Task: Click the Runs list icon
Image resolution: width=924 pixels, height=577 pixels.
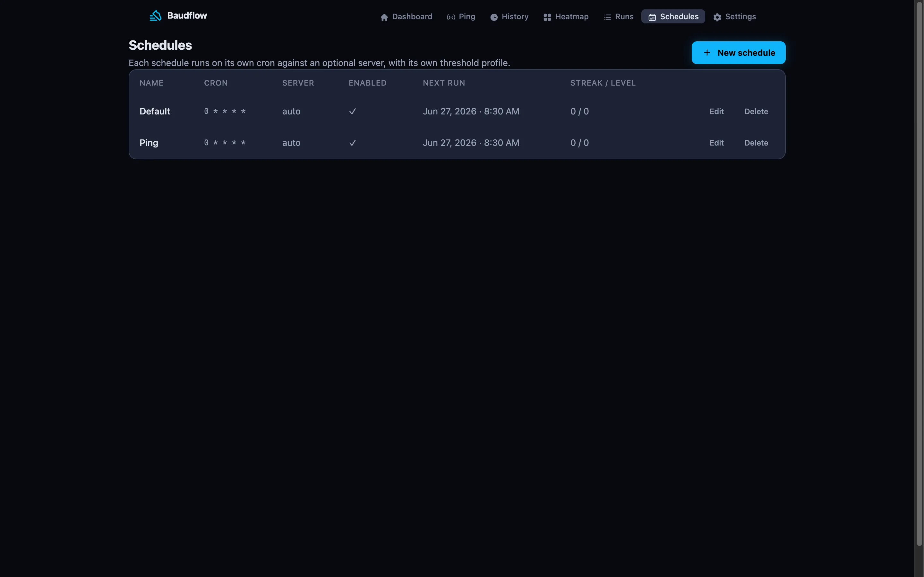Action: click(x=607, y=17)
